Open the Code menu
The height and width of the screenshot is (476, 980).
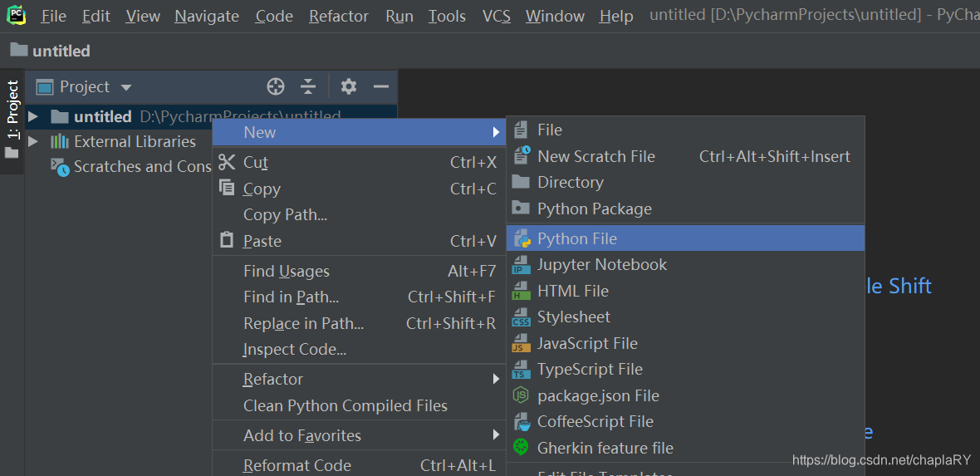274,17
